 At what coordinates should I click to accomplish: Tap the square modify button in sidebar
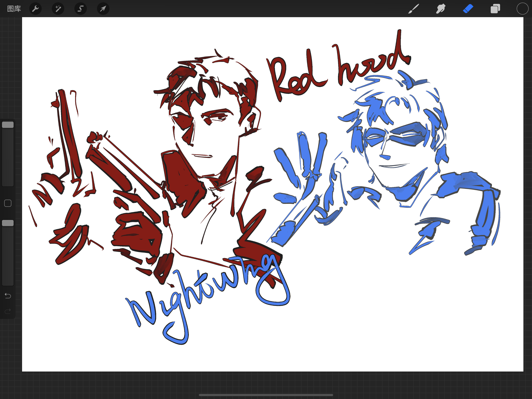point(8,203)
